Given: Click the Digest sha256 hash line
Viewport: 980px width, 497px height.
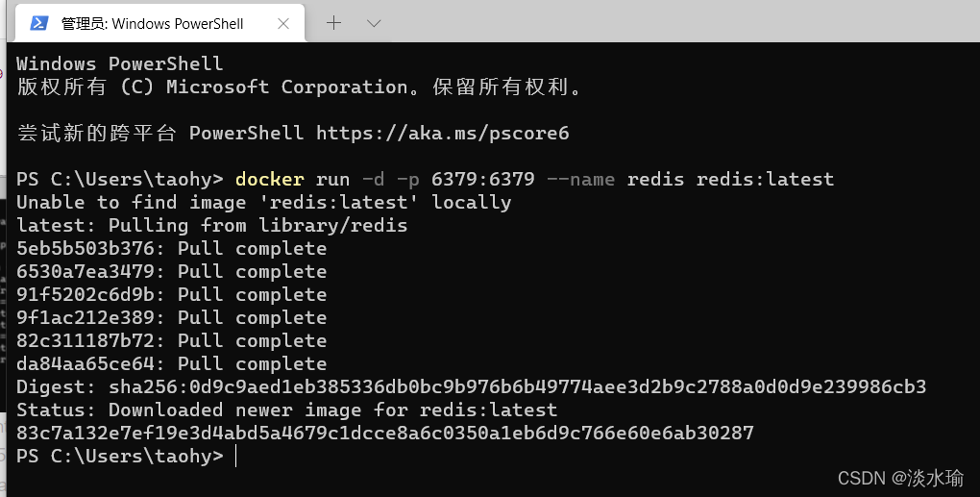Looking at the screenshot, I should pyautogui.click(x=471, y=387).
